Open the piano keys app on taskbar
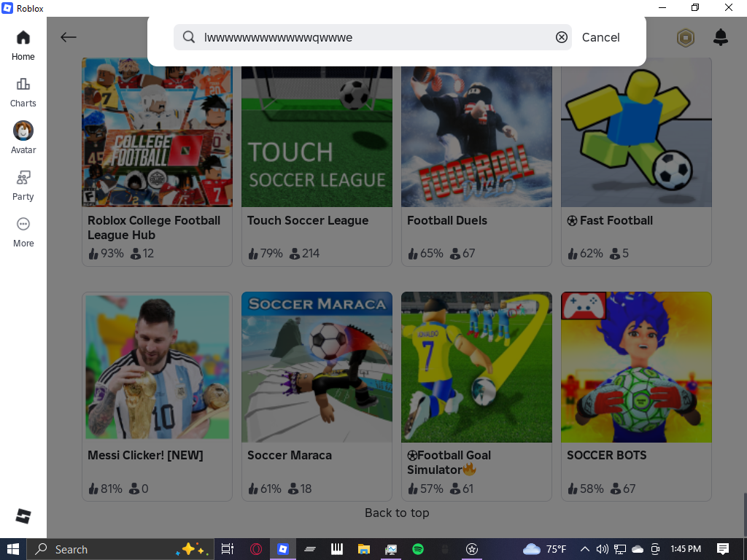 pos(337,549)
